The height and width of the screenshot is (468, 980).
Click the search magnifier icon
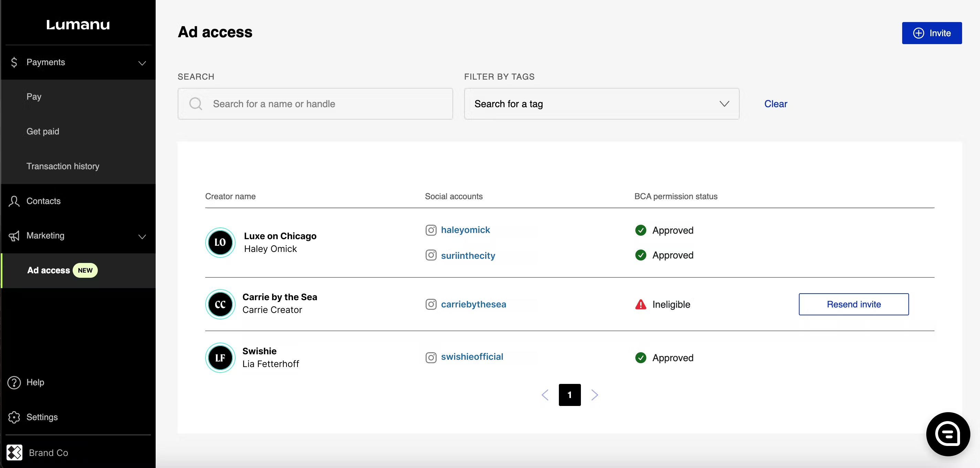(x=196, y=104)
